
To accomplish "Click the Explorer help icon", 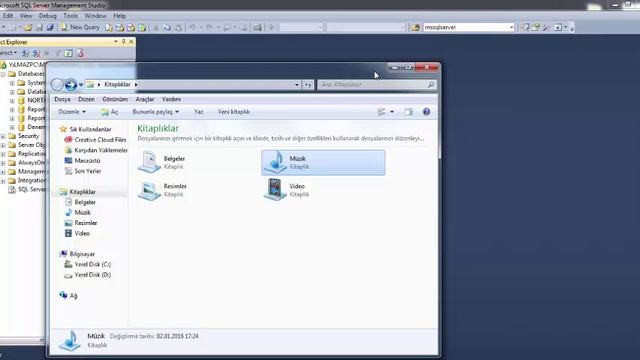I will pyautogui.click(x=426, y=112).
